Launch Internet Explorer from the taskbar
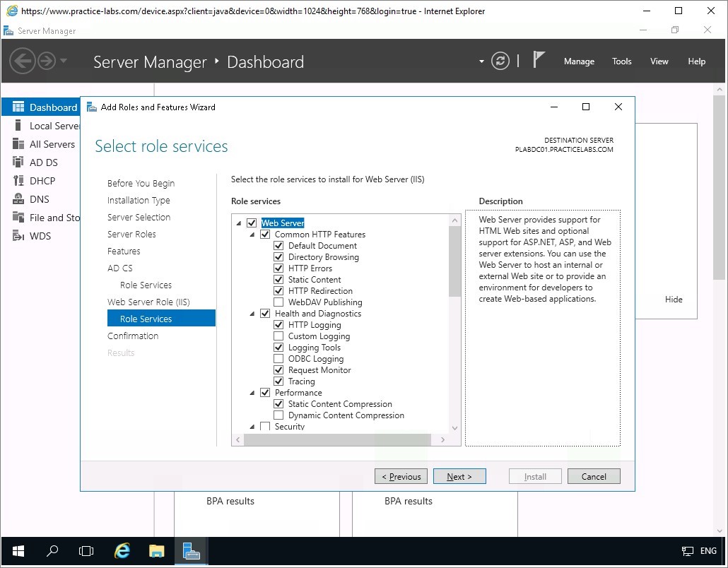 pyautogui.click(x=122, y=551)
